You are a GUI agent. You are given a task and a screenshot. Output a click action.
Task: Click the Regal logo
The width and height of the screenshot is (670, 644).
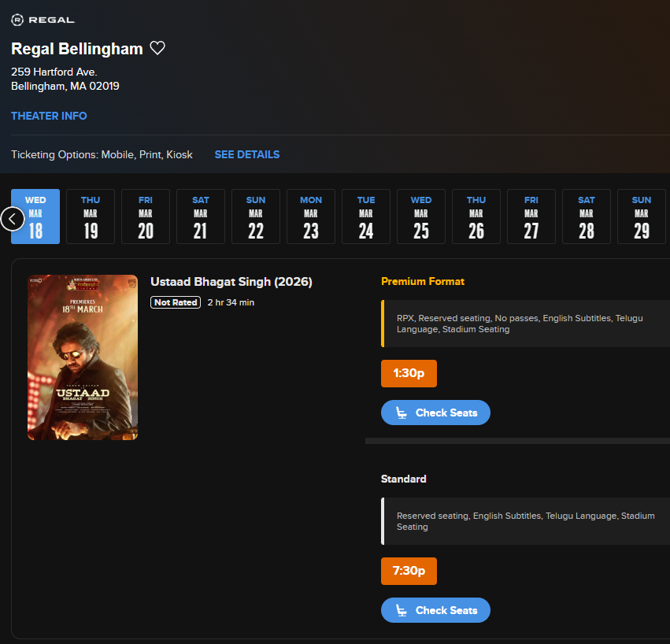pyautogui.click(x=43, y=20)
